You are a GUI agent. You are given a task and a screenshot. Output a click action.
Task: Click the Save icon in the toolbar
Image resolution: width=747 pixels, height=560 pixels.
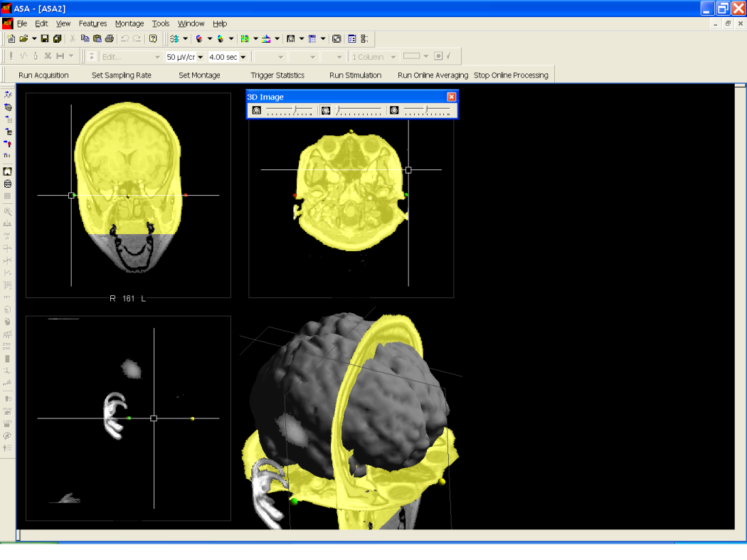45,38
